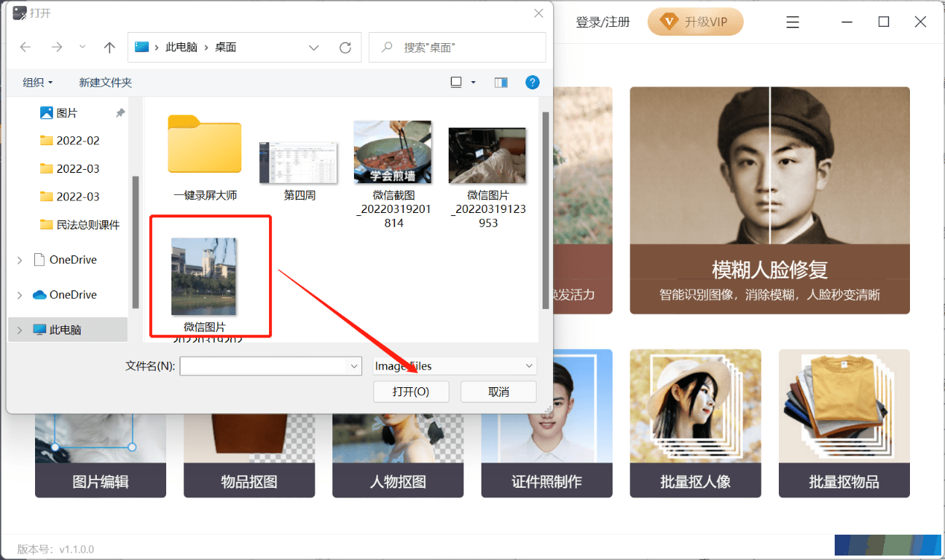Image resolution: width=945 pixels, height=560 pixels.
Task: Click 此电脑 in the address bar path
Action: tap(181, 47)
